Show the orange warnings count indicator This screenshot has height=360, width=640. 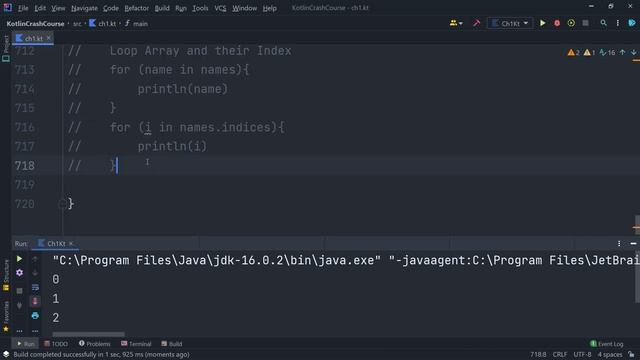(x=573, y=52)
